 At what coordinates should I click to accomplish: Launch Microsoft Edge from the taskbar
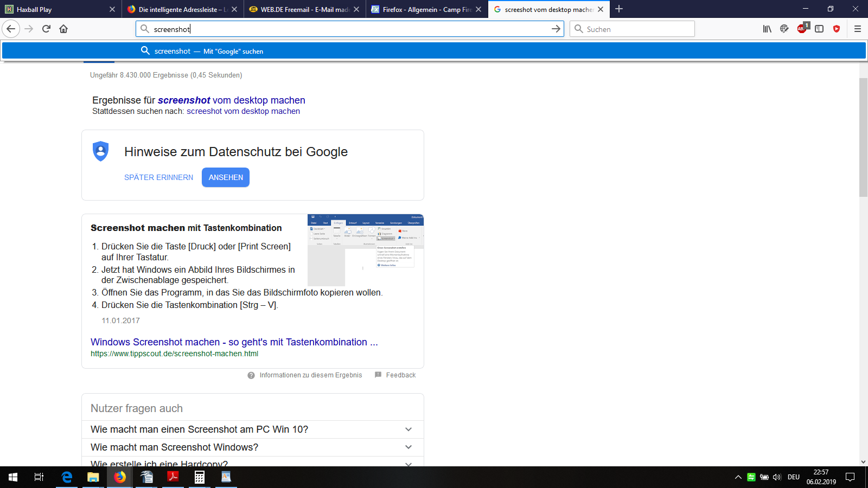(x=67, y=477)
